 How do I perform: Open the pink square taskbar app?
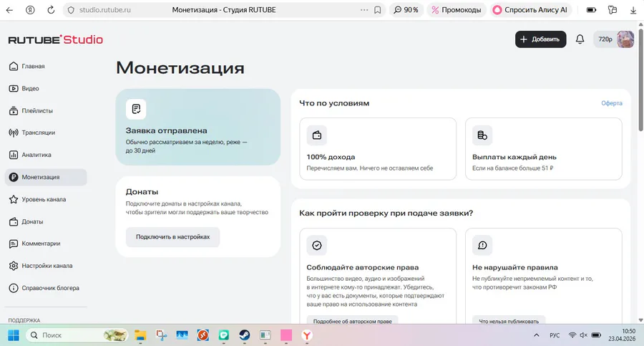pos(286,335)
